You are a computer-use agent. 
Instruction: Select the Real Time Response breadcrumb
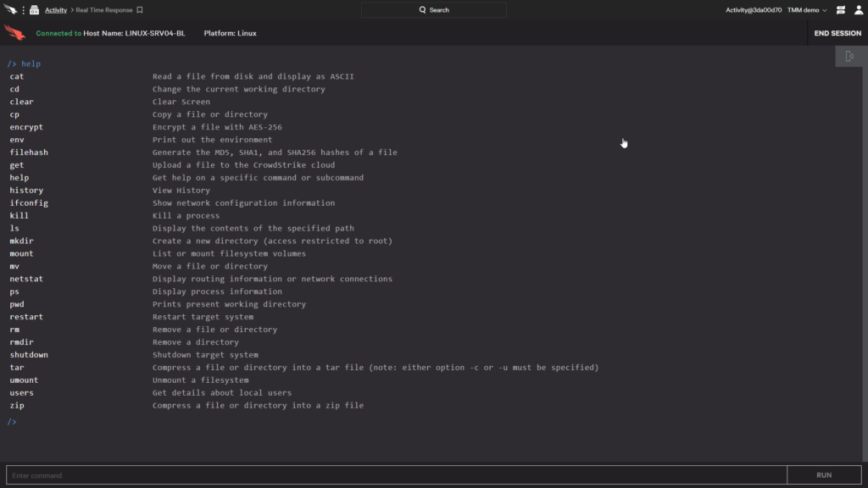click(104, 10)
